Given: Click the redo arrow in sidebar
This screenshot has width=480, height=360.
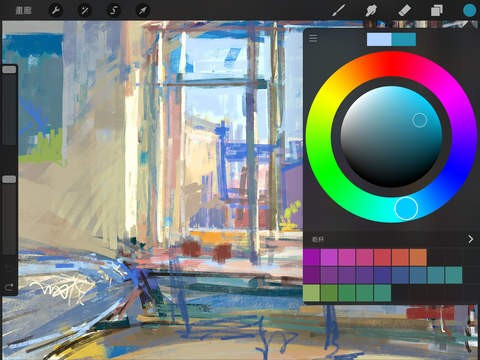Looking at the screenshot, I should click(9, 287).
